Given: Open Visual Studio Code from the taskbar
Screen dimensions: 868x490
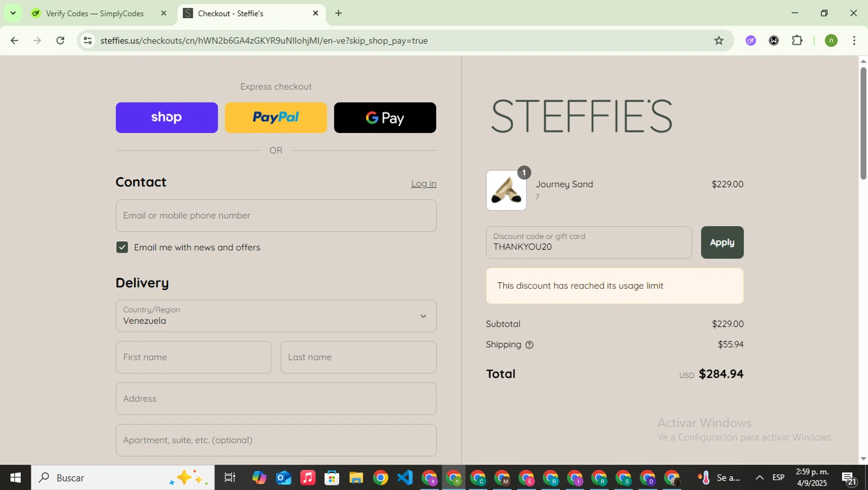Looking at the screenshot, I should pyautogui.click(x=405, y=478).
